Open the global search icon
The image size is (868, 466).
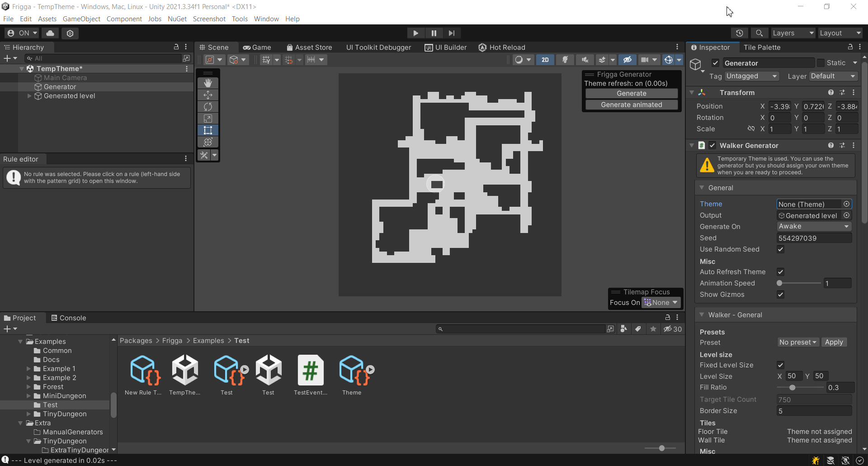click(x=759, y=33)
